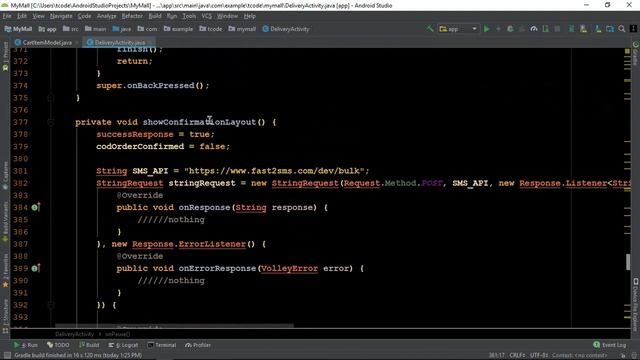
Task: Open the Build menu
Action: coord(155,16)
